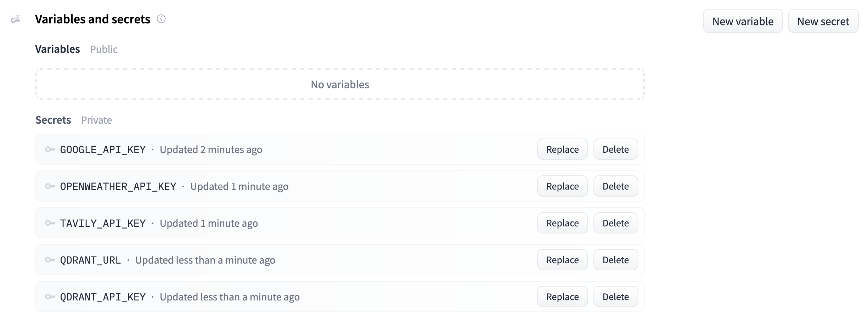This screenshot has height=321, width=868.
Task: Delete the TAVILY_API_KEY secret
Action: click(616, 223)
